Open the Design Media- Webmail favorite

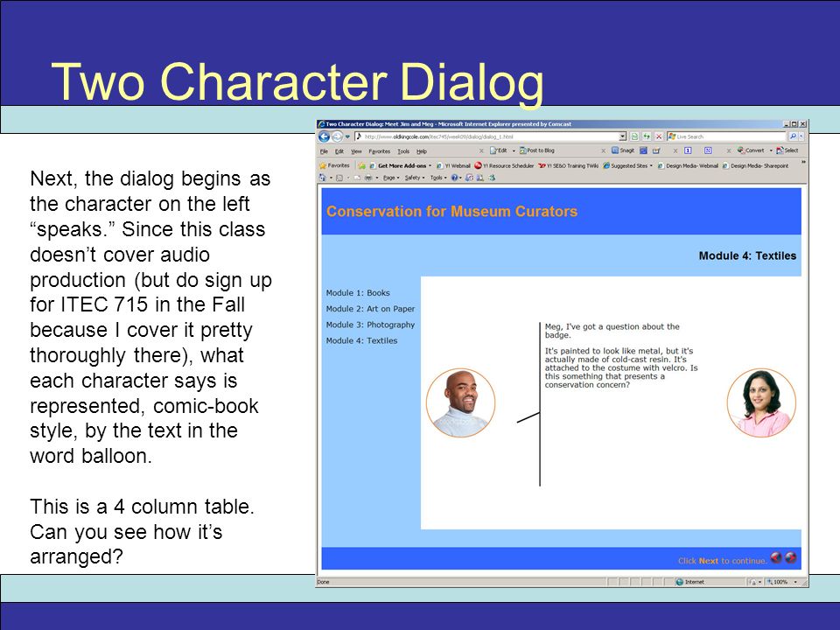click(x=688, y=165)
